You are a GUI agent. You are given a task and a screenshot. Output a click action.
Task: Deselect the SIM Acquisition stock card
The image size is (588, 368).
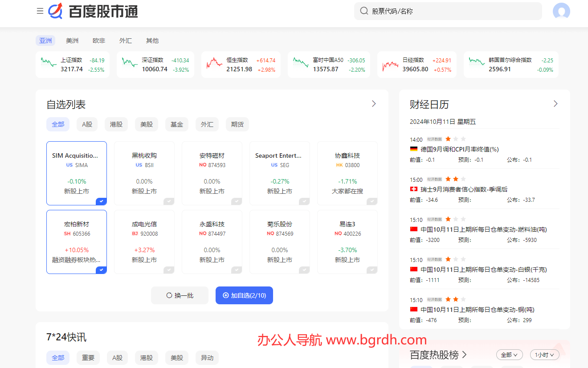click(77, 173)
